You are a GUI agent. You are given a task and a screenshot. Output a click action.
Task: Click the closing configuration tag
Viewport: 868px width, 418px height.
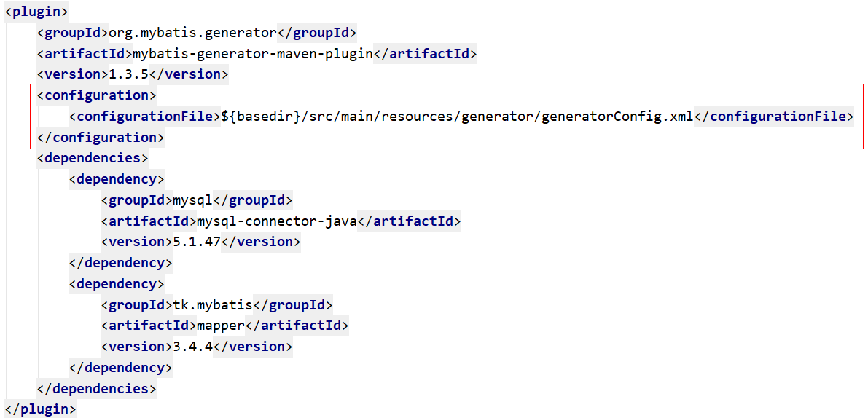point(100,138)
